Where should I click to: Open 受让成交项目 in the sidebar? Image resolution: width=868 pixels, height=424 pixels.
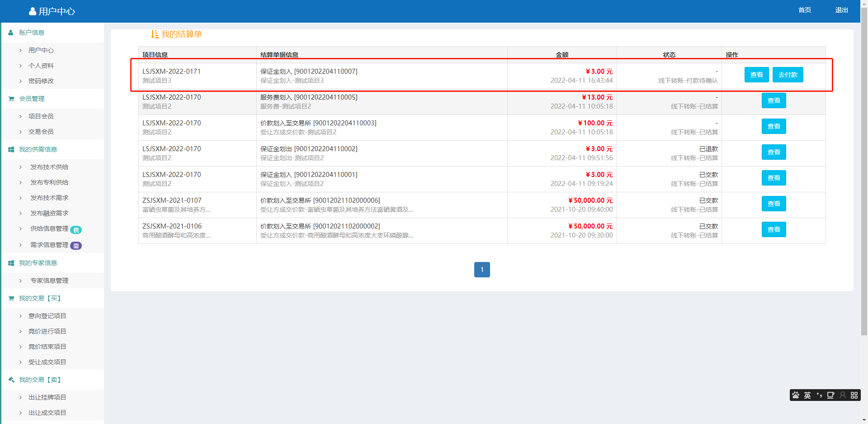coord(47,362)
